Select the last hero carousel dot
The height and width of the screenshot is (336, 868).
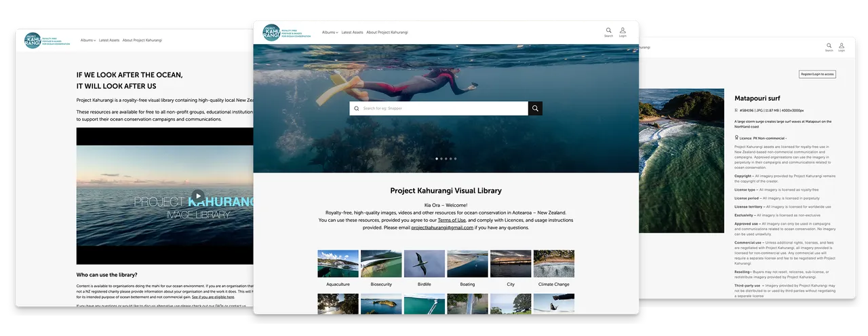[456, 159]
